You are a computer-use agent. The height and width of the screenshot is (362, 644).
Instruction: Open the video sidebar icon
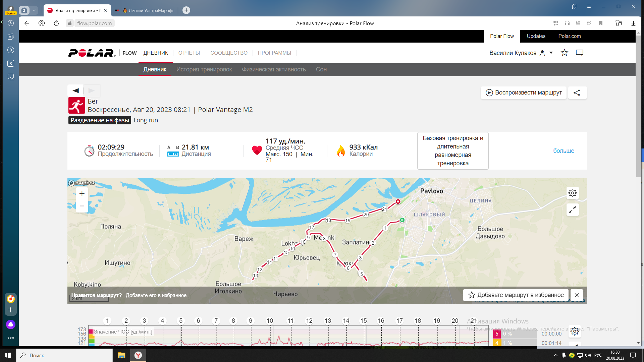[11, 50]
